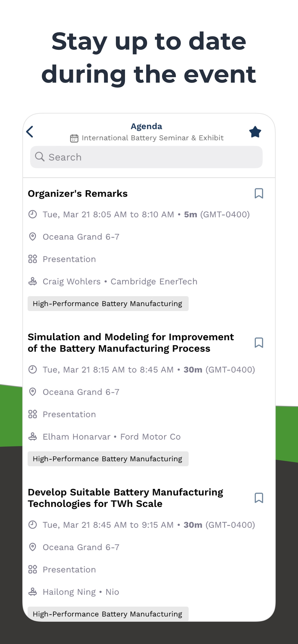Viewport: 298px width, 644px height.
Task: Click location pin icon for Develop Suitable session
Action: coord(33,547)
